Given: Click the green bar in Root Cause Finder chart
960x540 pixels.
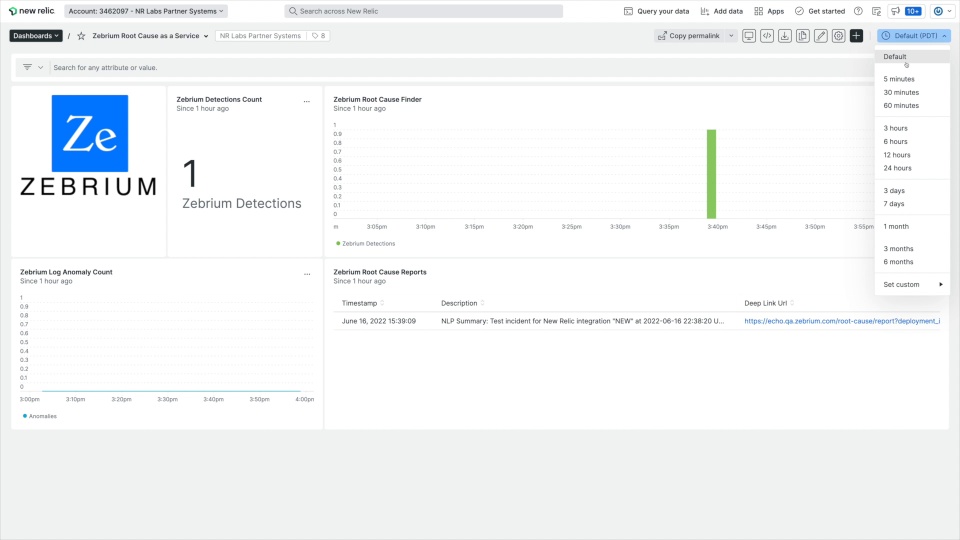Looking at the screenshot, I should tap(711, 174).
